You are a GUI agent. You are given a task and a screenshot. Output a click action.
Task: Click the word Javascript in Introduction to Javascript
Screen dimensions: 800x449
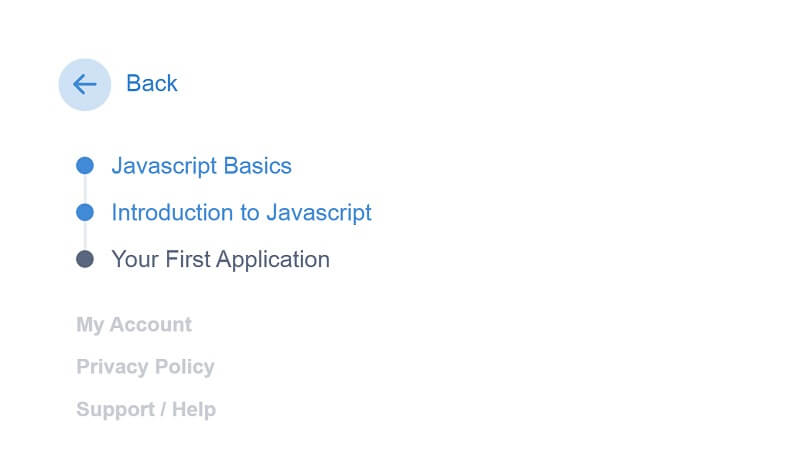tap(319, 213)
